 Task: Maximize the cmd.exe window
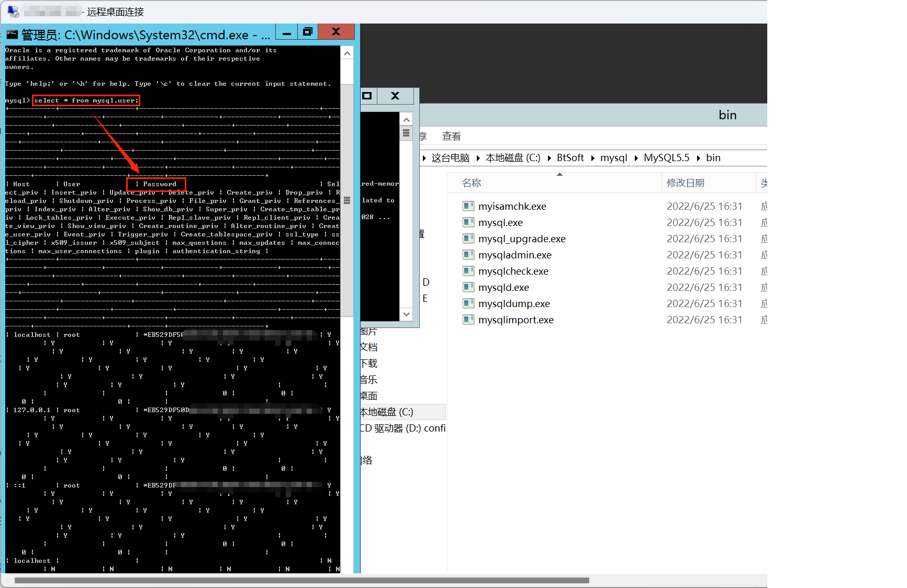308,32
